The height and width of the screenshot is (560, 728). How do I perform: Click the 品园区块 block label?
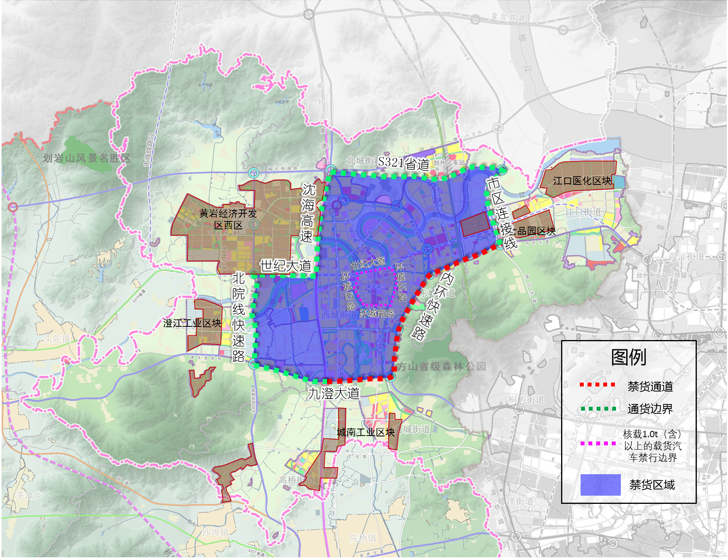click(x=536, y=231)
